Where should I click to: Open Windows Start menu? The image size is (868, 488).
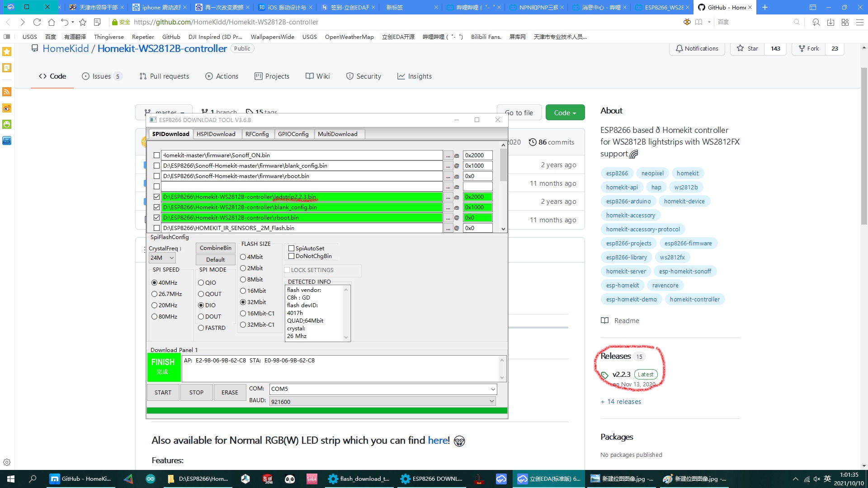tap(11, 479)
